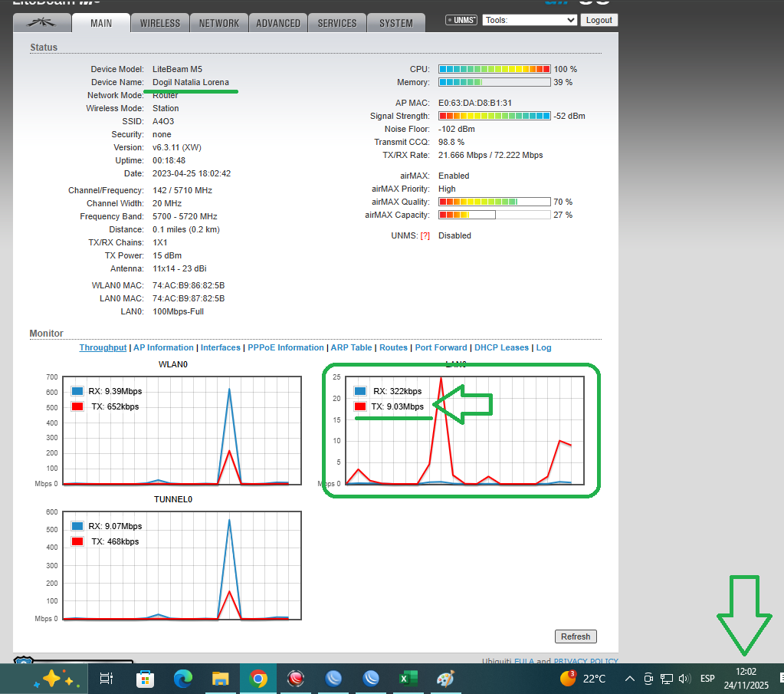
Task: Click the volume speaker tray icon
Action: (x=684, y=679)
